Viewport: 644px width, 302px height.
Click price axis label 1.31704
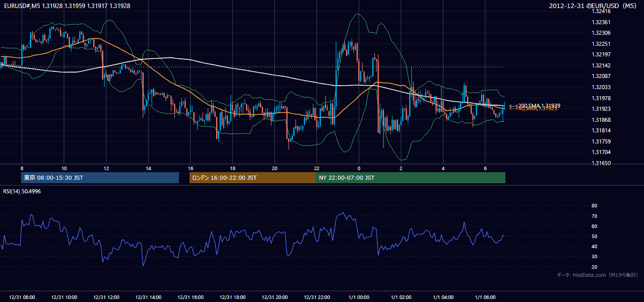point(601,152)
